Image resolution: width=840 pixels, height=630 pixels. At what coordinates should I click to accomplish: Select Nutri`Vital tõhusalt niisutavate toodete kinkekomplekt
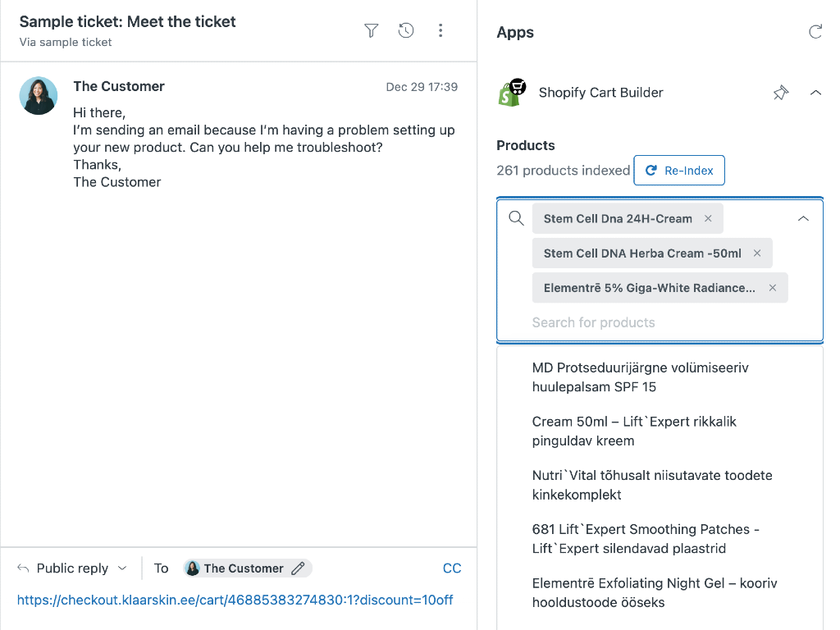[x=652, y=485]
